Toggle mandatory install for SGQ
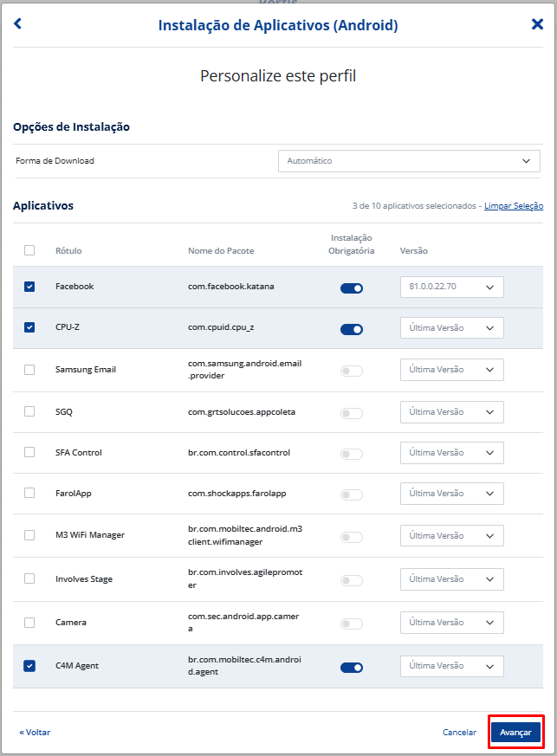Screen dimensions: 557x756 [x=352, y=413]
